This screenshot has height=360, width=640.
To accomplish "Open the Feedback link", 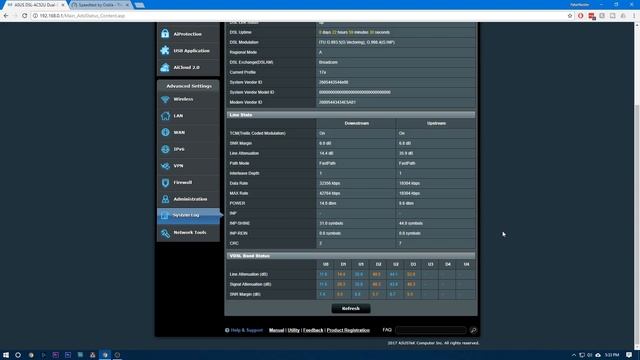I will [313, 330].
